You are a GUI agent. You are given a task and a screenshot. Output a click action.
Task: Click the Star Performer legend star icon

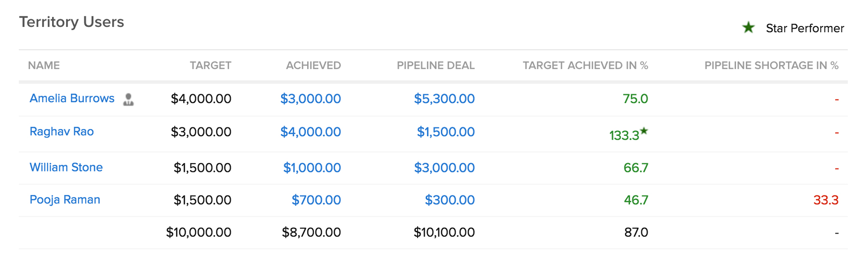point(748,28)
